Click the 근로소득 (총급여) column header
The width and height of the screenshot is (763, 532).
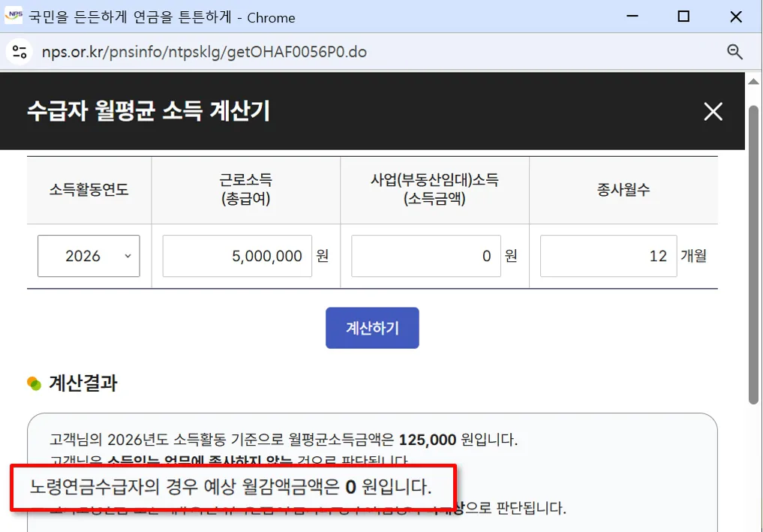[x=246, y=189]
